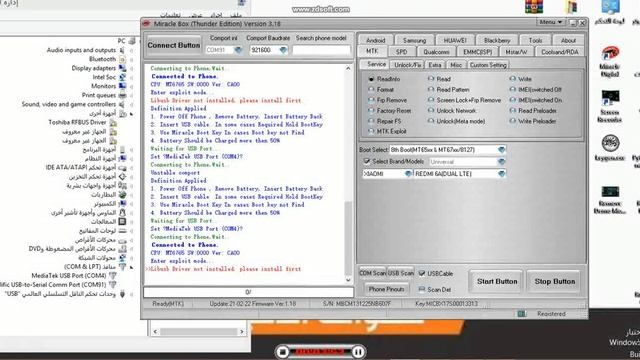This screenshot has width=640, height=360.
Task: Click the log panel scroll-up arrow
Action: [348, 69]
